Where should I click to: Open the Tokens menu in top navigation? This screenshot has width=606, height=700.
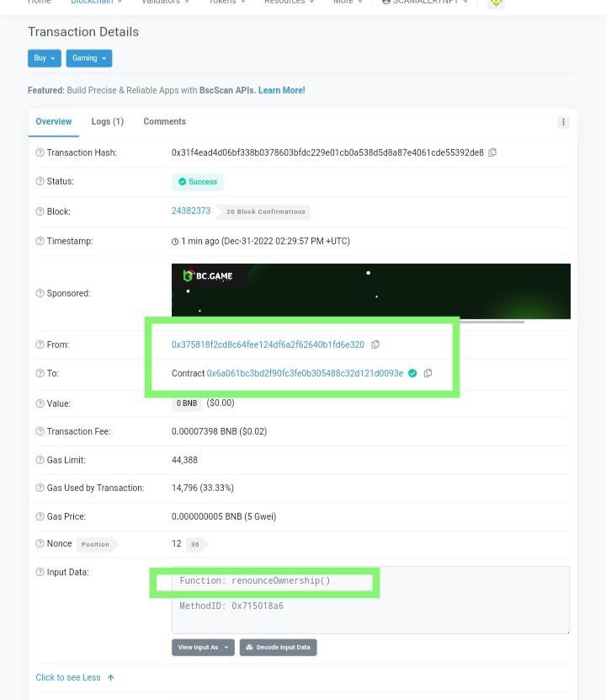coord(226,2)
